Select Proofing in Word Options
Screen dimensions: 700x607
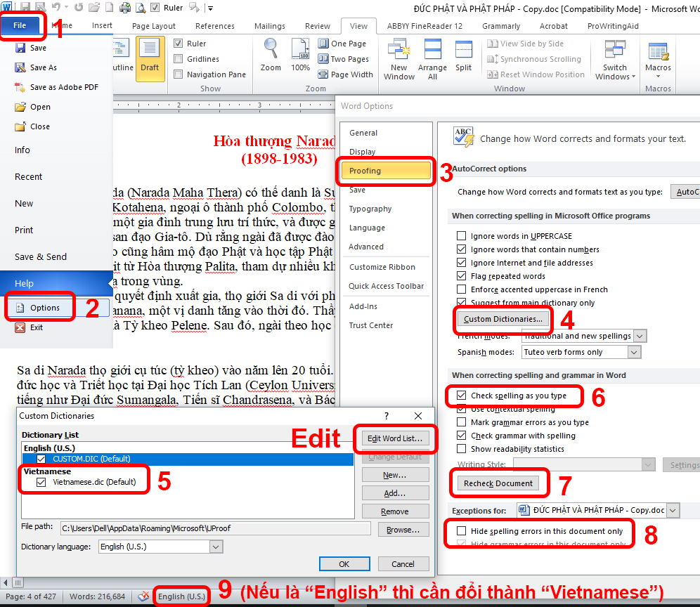coord(386,171)
